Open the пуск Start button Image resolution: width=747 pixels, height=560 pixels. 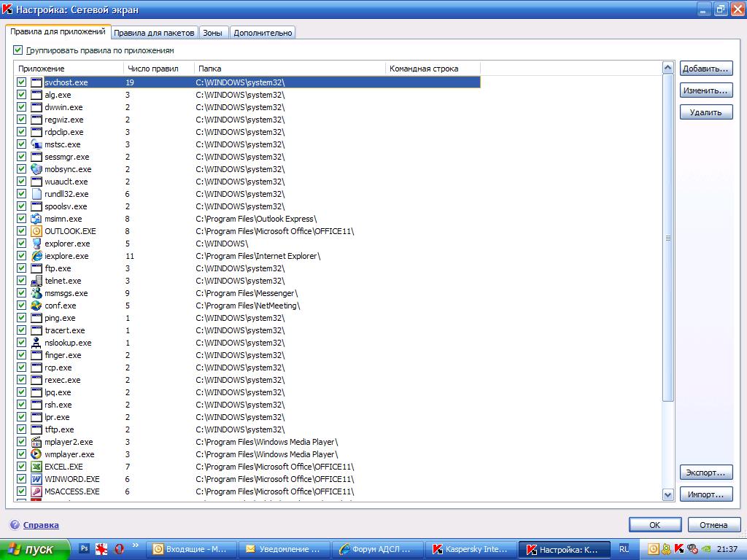34,549
